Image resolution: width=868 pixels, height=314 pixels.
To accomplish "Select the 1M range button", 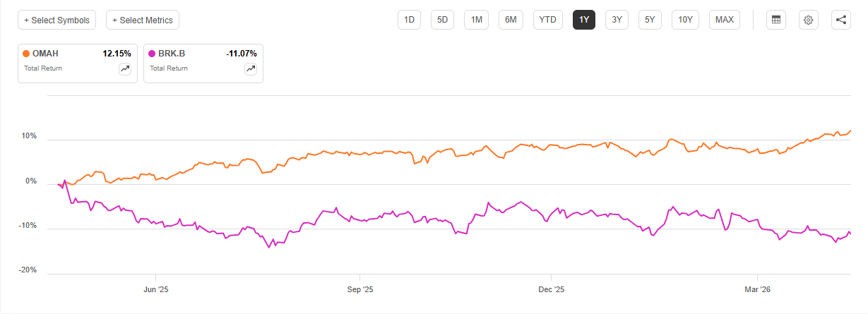I will [x=476, y=20].
